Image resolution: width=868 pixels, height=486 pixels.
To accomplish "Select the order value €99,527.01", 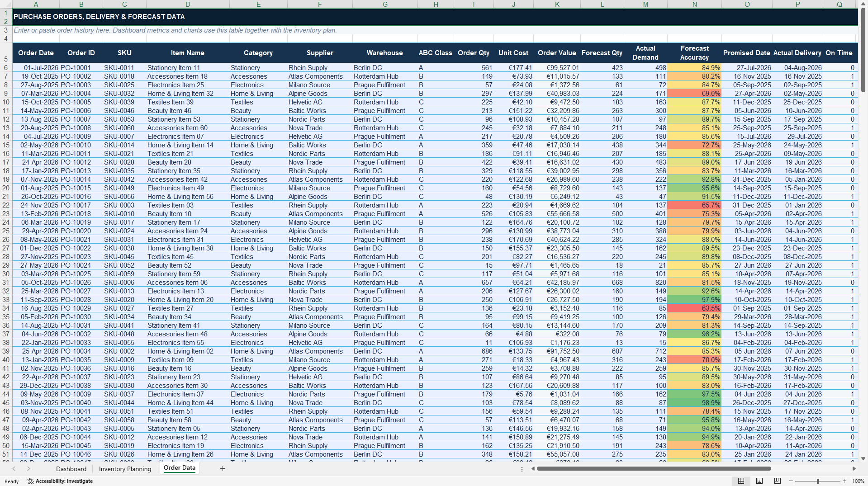I will coord(557,68).
